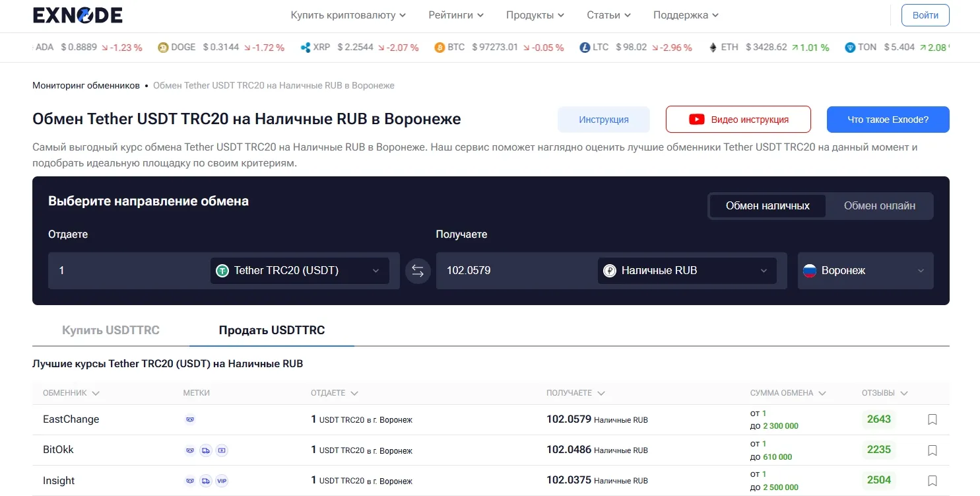This screenshot has height=496, width=980.
Task: Click the Ethereum icon in the ticker bar
Action: 711,47
